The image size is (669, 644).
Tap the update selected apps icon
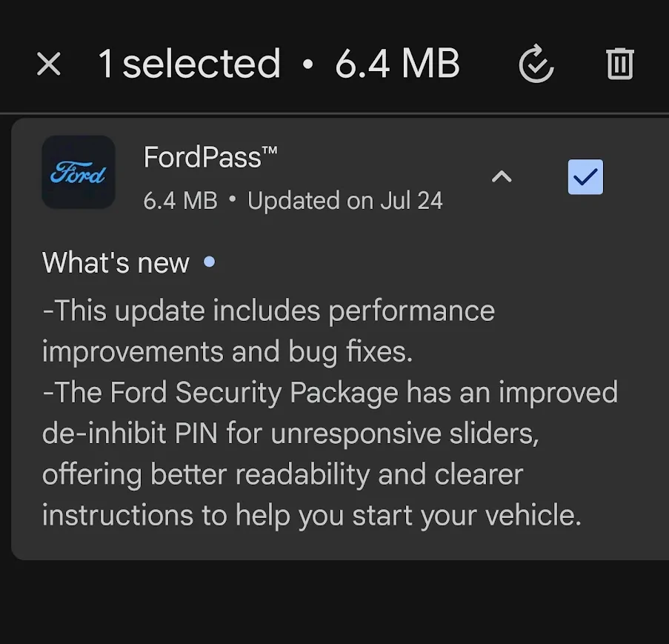tap(536, 64)
